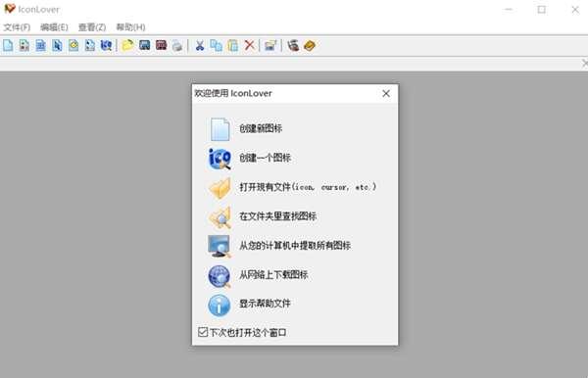
Task: Click the ico search toolbar icon
Action: click(x=107, y=45)
